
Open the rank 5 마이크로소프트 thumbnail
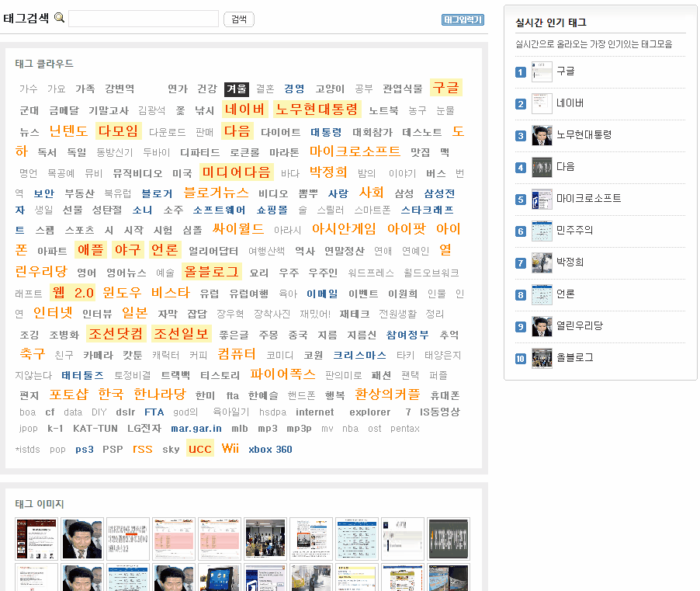pyautogui.click(x=542, y=200)
